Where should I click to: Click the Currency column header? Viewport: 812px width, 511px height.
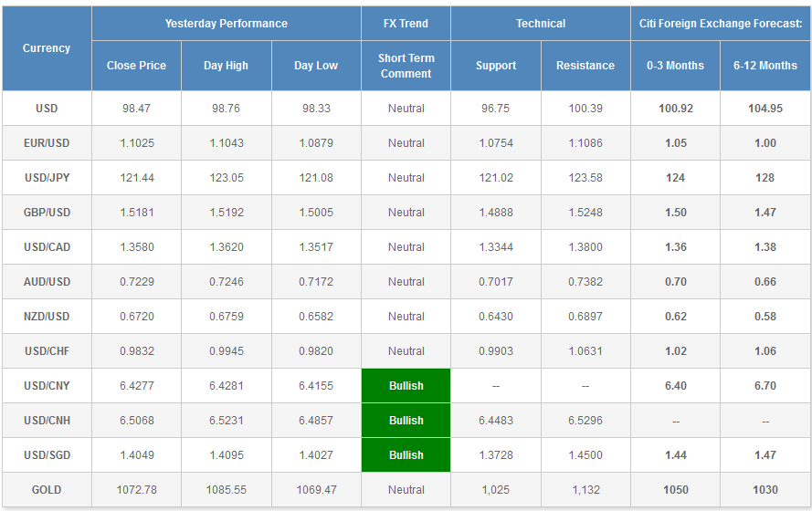47,48
